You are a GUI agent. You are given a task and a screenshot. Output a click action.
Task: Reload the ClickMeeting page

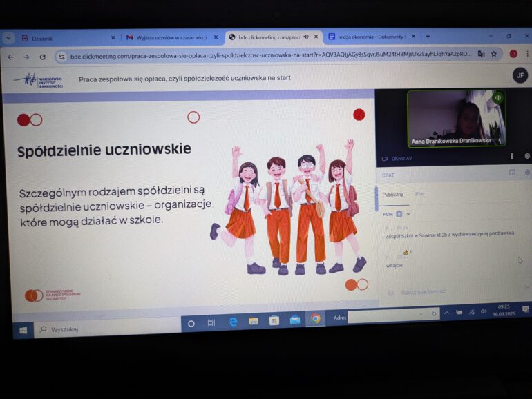(x=42, y=57)
